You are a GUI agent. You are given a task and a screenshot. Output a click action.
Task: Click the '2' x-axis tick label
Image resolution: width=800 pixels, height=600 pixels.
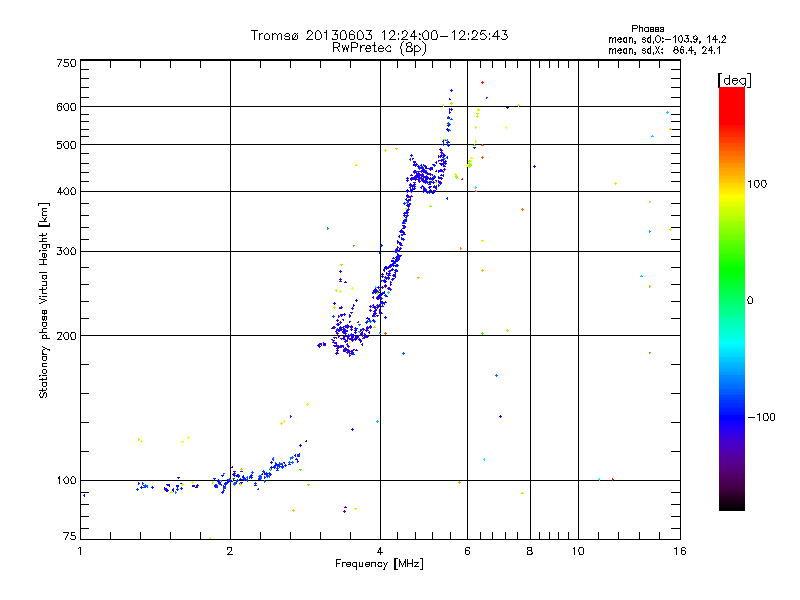coord(230,551)
